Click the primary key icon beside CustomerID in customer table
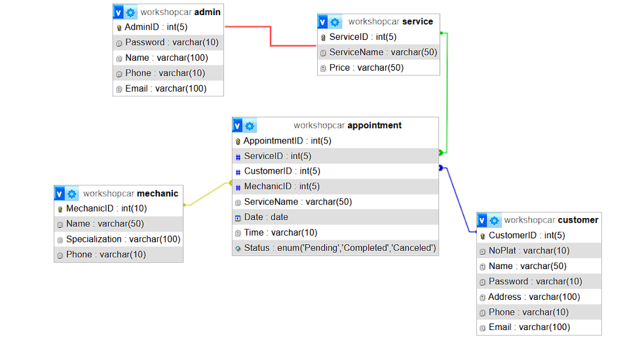 pyautogui.click(x=483, y=236)
